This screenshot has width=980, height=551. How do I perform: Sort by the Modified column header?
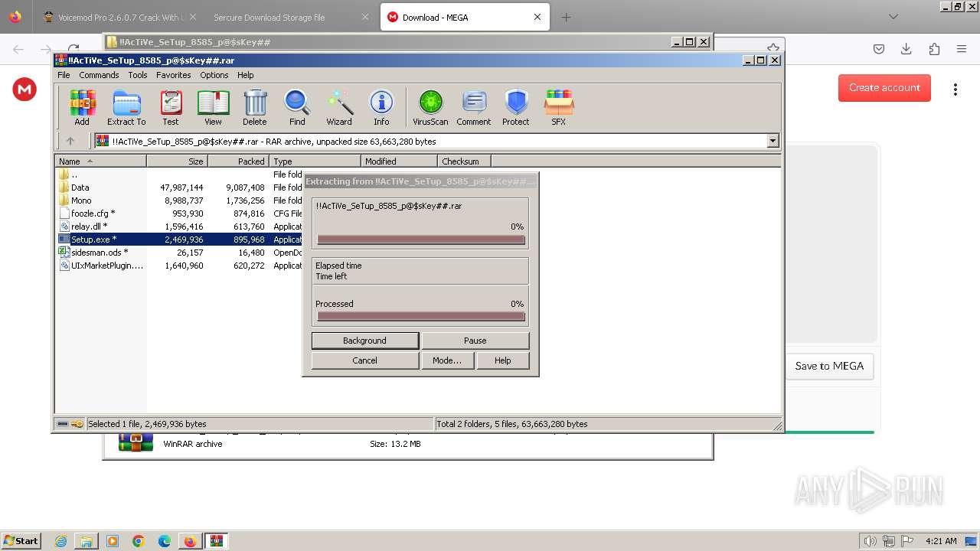(399, 161)
